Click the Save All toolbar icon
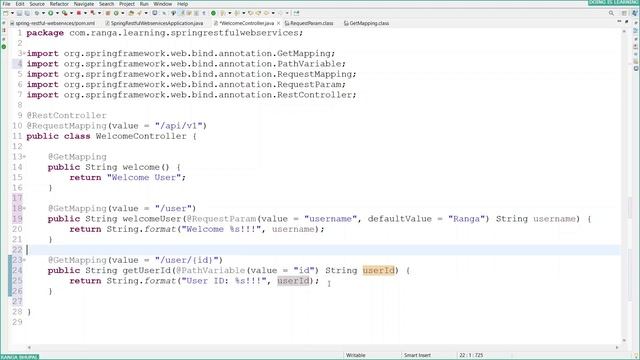Screen dimensions: 640x360 (x=27, y=13)
